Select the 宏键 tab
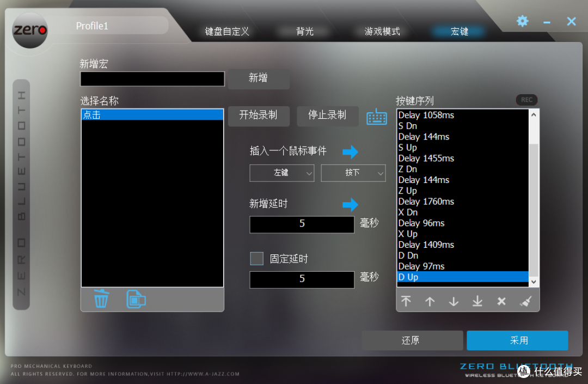 point(460,31)
